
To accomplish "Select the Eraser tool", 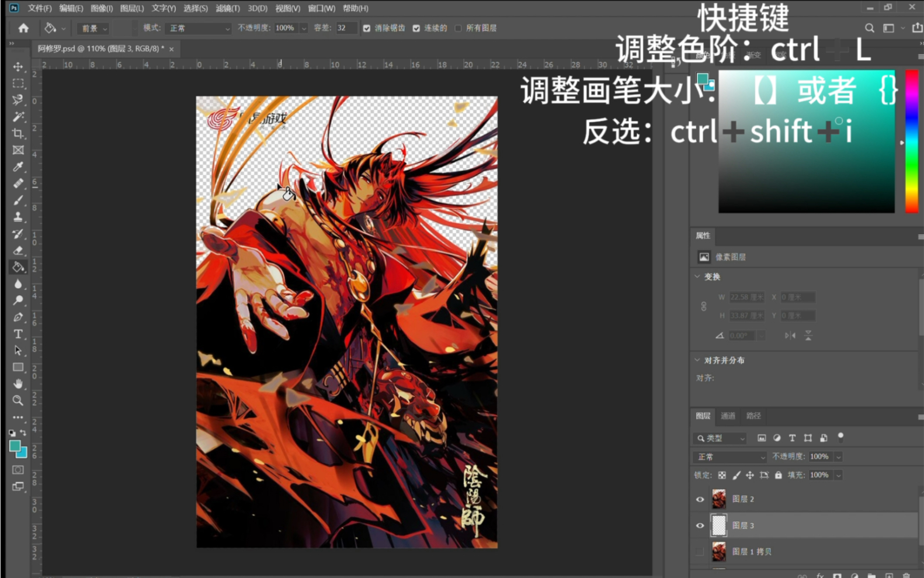I will tap(18, 250).
